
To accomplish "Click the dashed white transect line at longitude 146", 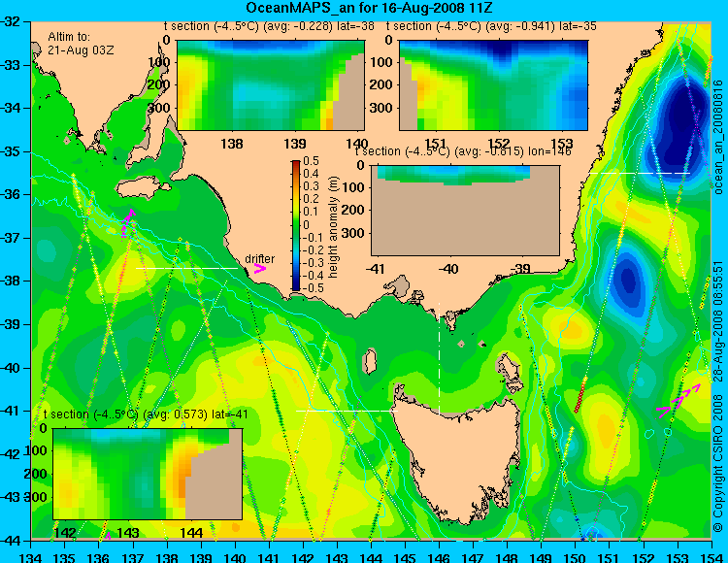I will pos(439,358).
